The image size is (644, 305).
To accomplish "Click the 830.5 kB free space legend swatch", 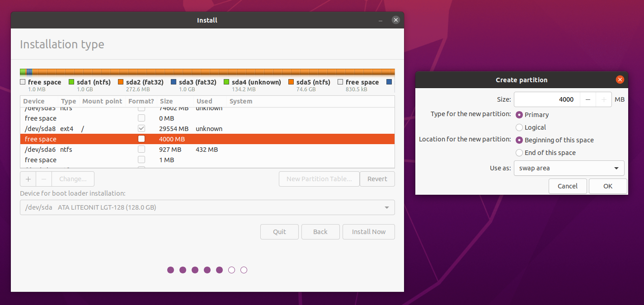I will [340, 82].
